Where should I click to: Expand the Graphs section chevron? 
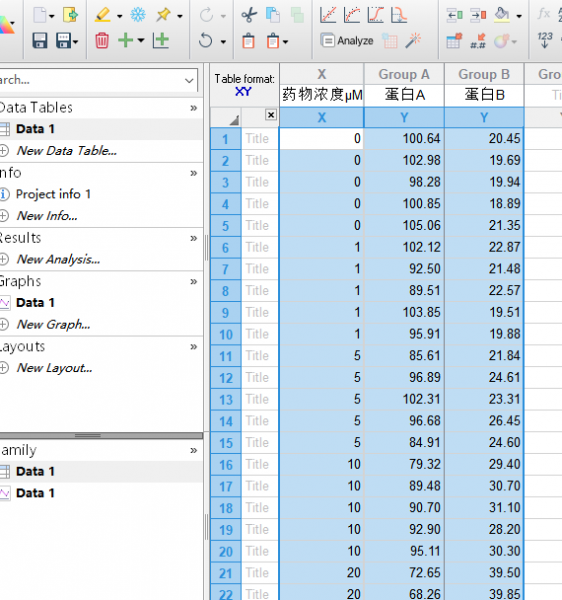(194, 282)
